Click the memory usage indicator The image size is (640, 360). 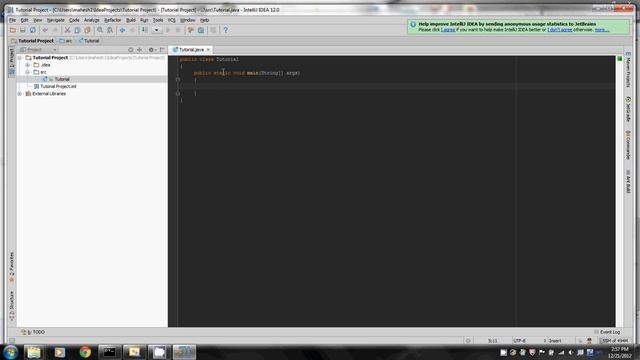pos(615,340)
